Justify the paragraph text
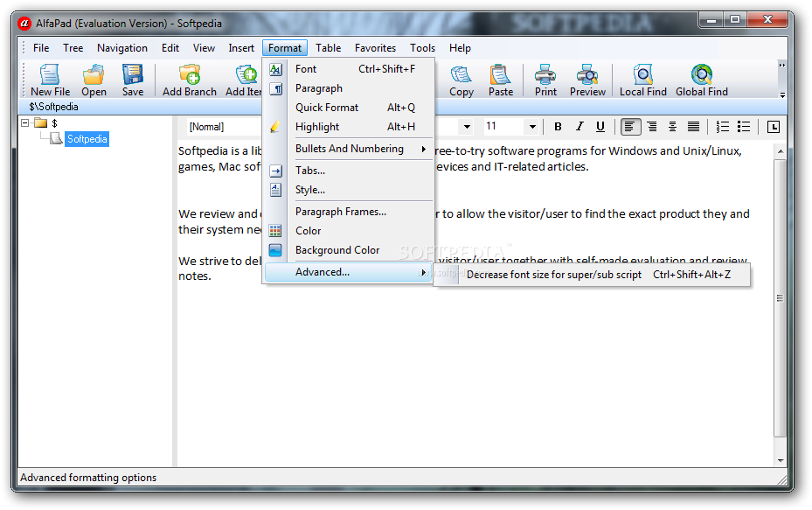Screen dimensions: 812x510 (x=693, y=127)
